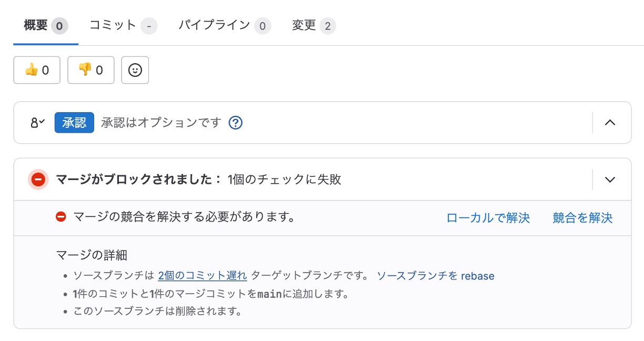The image size is (644, 341).
Task: Click the approval help question mark icon
Action: pyautogui.click(x=236, y=123)
